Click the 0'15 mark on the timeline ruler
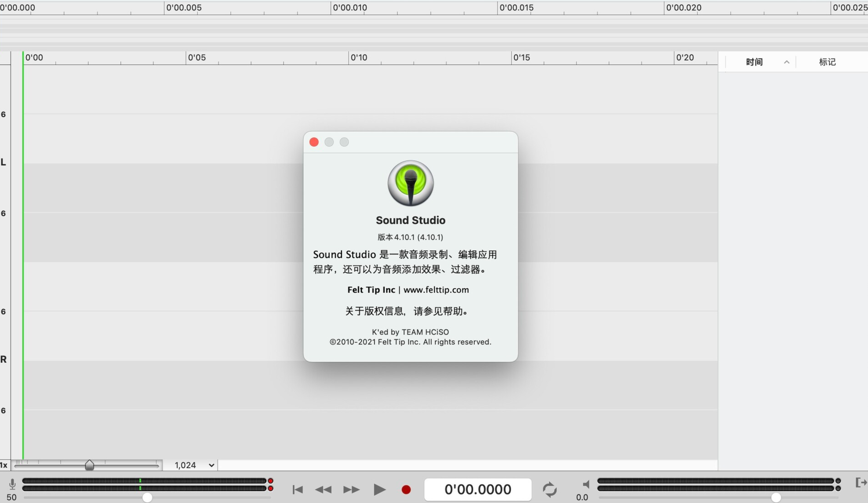This screenshot has height=503, width=868. (522, 58)
